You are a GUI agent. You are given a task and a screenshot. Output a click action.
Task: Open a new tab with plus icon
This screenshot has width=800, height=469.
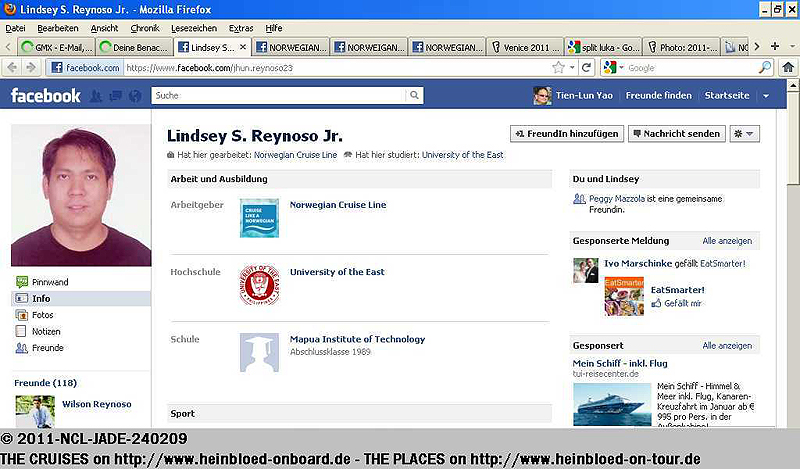click(774, 46)
